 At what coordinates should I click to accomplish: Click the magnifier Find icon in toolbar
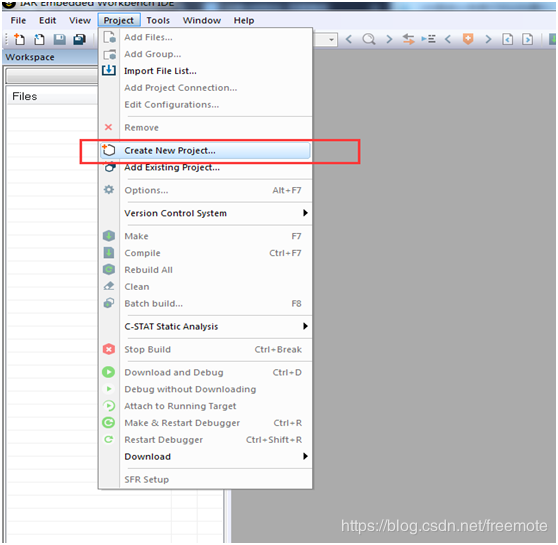click(x=369, y=39)
